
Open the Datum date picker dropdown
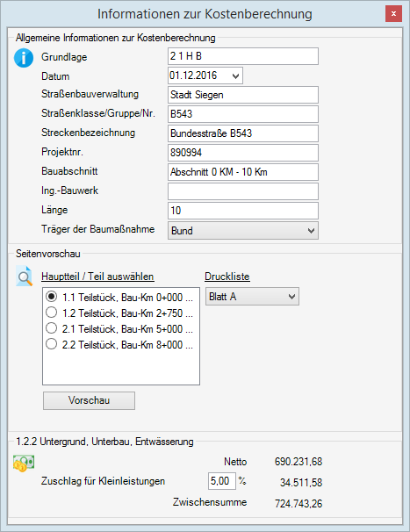pyautogui.click(x=235, y=75)
